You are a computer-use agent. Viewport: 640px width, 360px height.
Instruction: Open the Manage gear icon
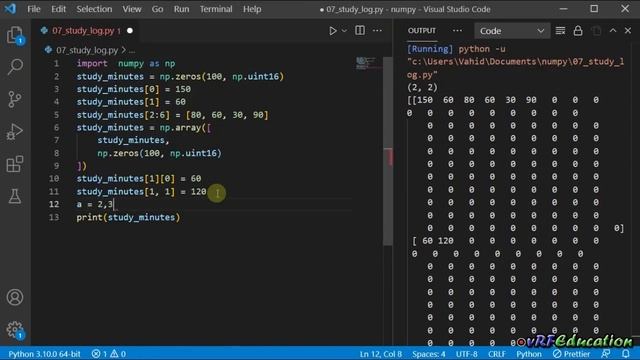pyautogui.click(x=15, y=329)
